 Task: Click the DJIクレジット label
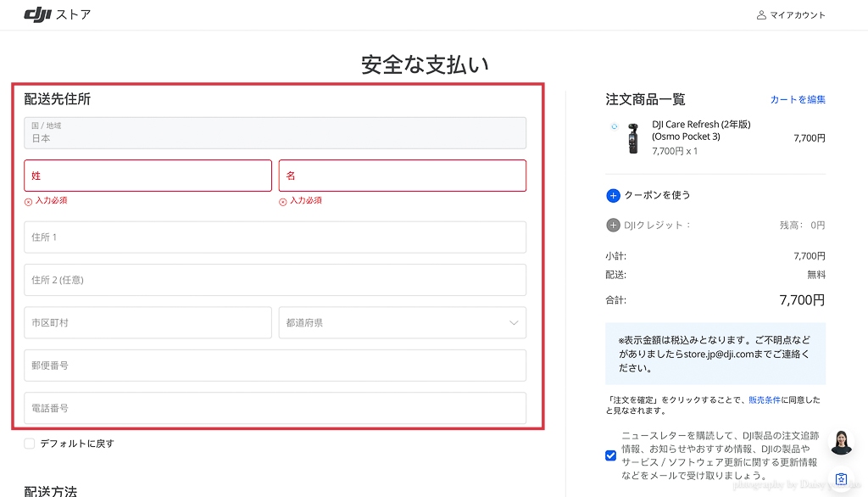657,225
